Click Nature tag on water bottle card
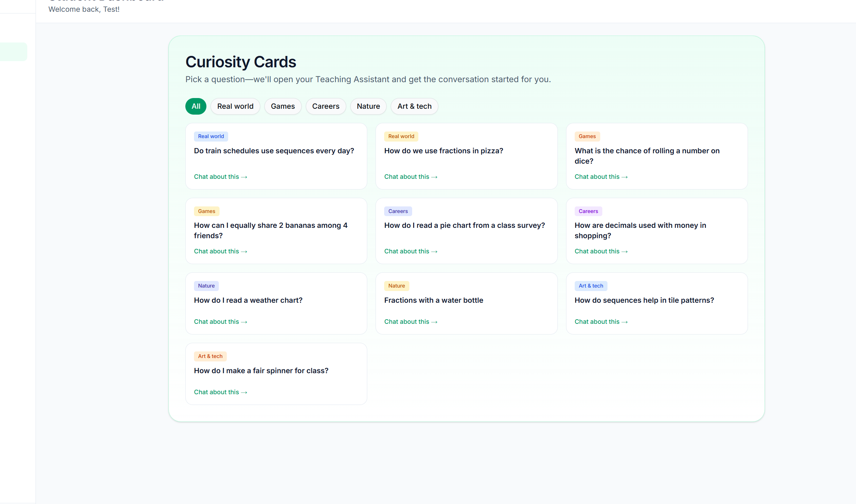The width and height of the screenshot is (856, 504). [x=397, y=286]
